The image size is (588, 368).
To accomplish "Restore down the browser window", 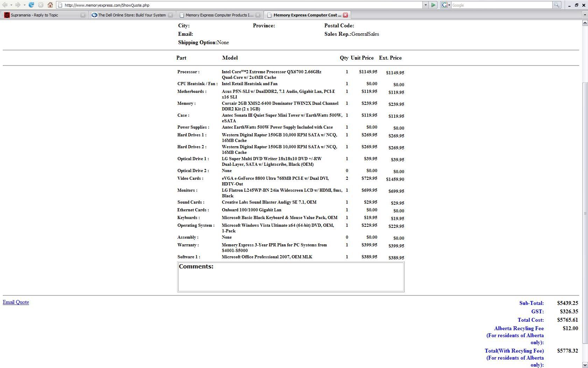I will tap(576, 5).
